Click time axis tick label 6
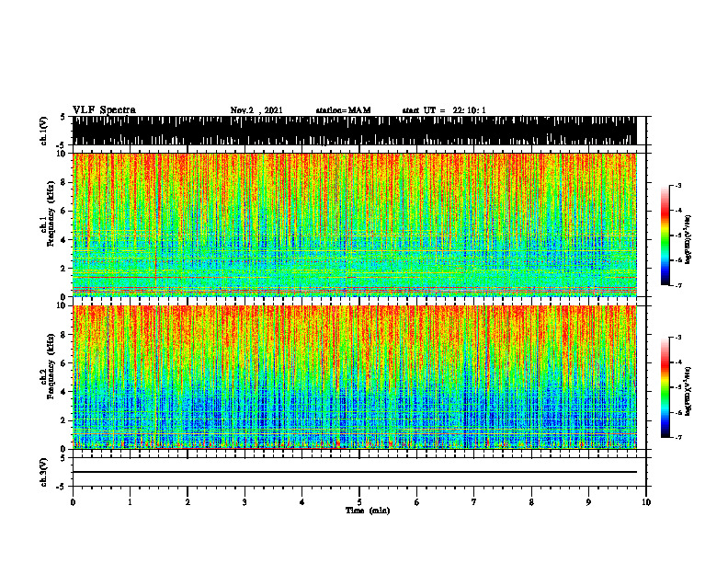Viewport: 728px width, 563px height. pyautogui.click(x=417, y=502)
